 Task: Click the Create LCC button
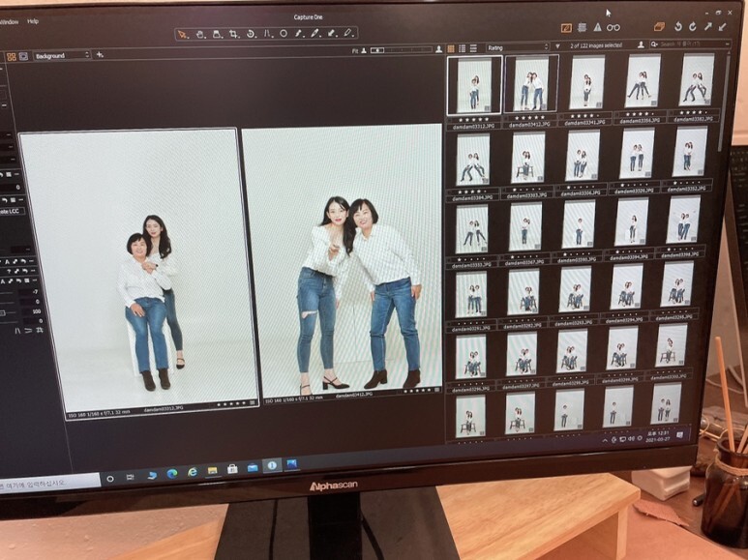(12, 211)
